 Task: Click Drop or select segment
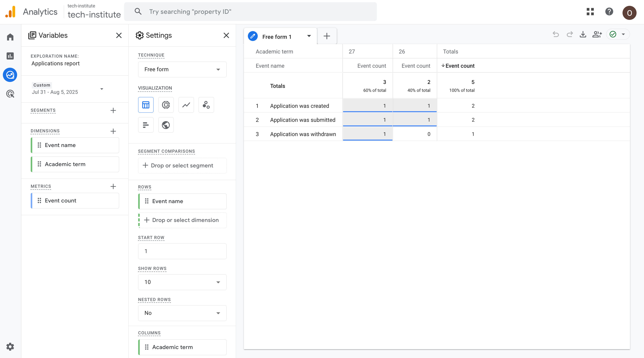(182, 165)
